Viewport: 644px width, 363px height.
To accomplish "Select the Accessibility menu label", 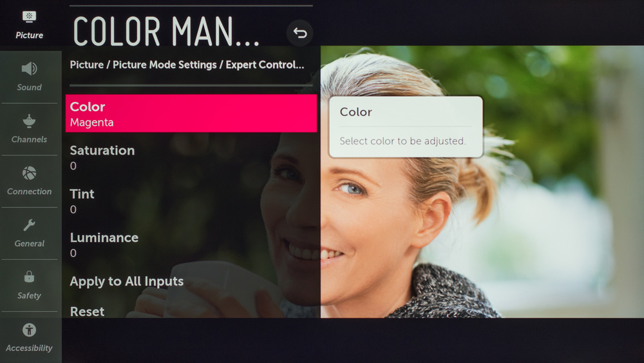I will click(29, 348).
